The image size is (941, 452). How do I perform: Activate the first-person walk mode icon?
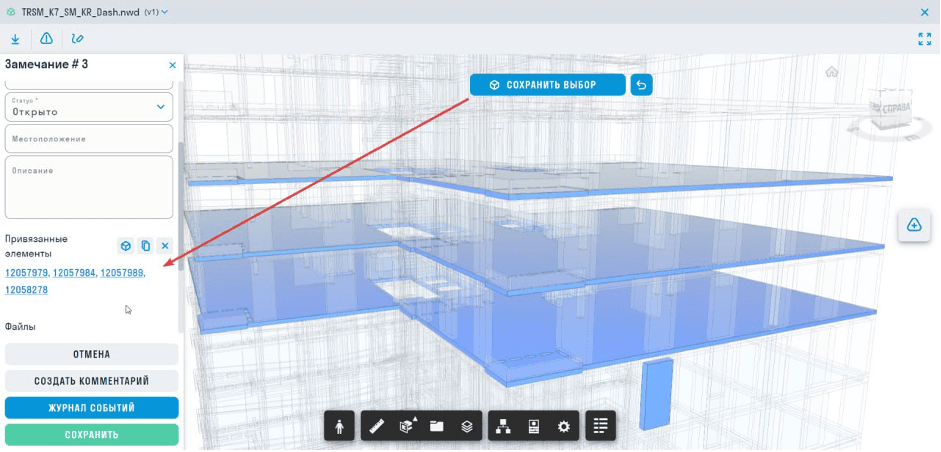coord(340,426)
